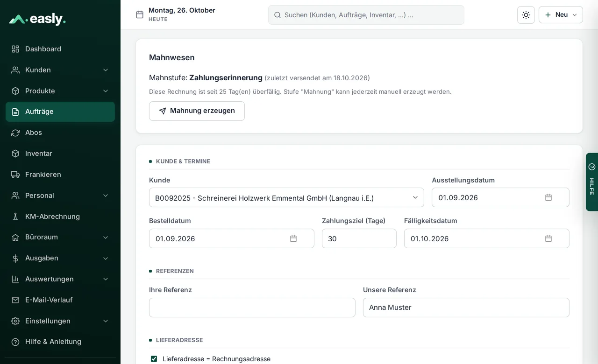This screenshot has width=598, height=364.
Task: Click the Ausstellungsdatum date field
Action: [500, 197]
